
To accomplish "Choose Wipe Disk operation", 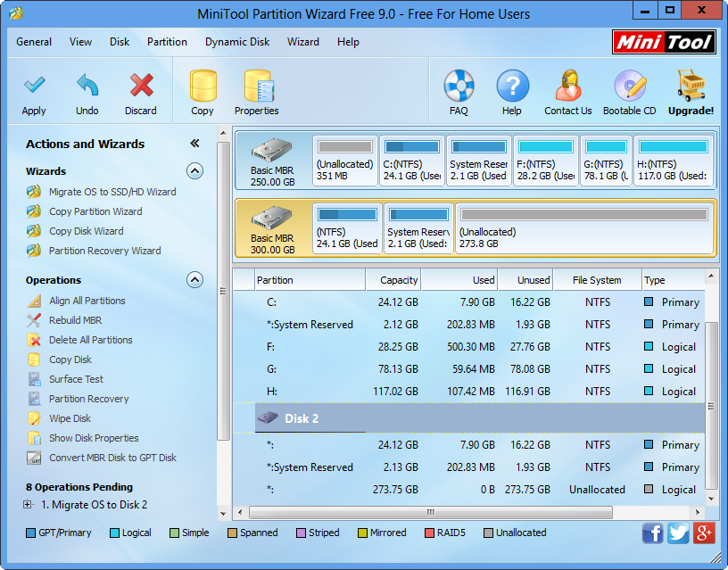I will click(x=70, y=418).
